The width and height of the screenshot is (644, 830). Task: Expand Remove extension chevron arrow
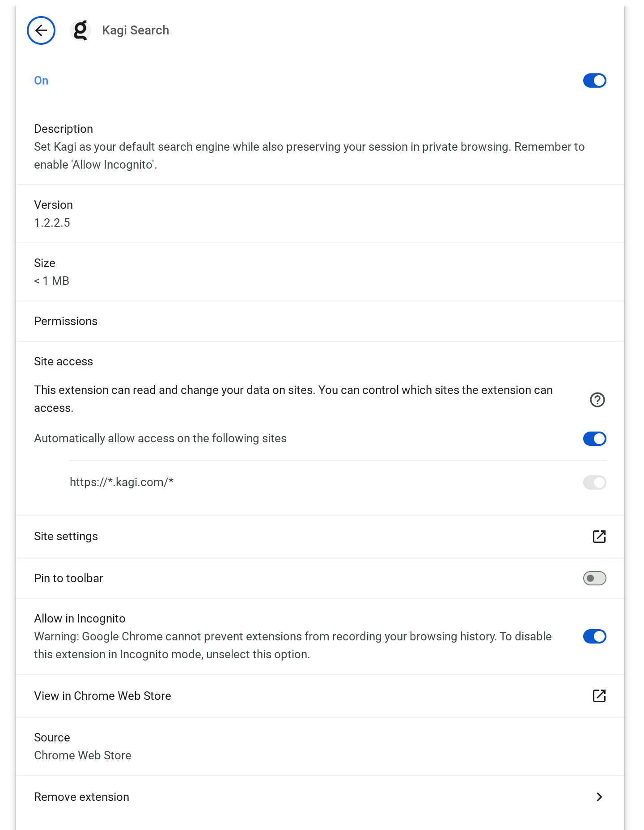point(599,797)
